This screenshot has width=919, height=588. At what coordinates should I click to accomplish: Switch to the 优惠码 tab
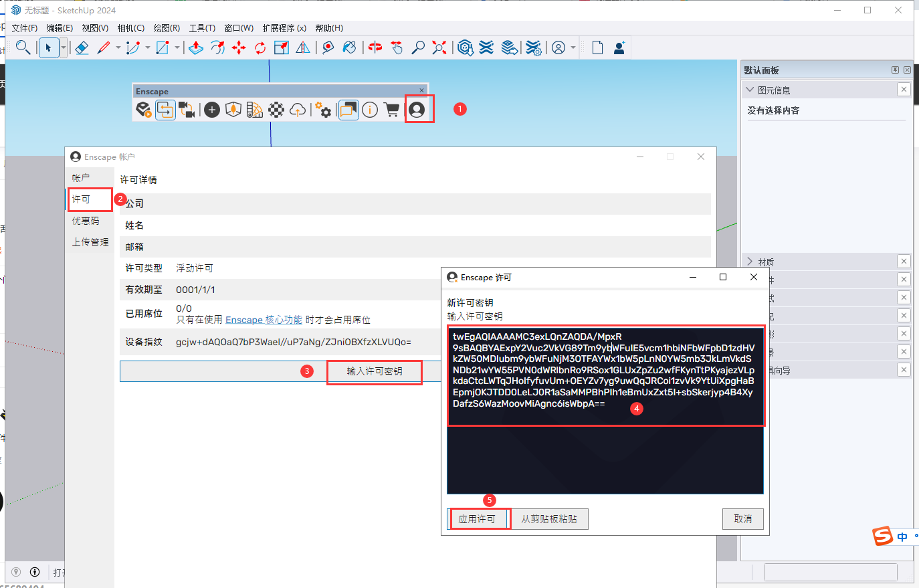90,221
